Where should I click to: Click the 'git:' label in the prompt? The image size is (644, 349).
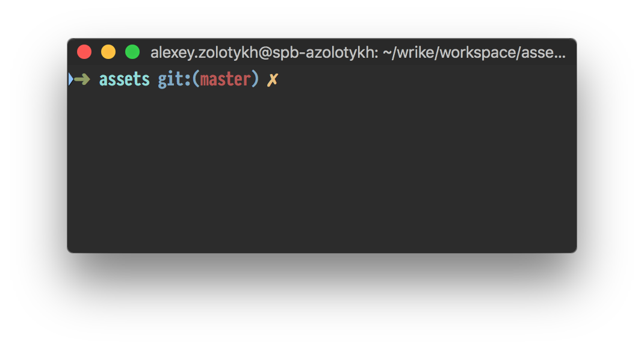[175, 79]
